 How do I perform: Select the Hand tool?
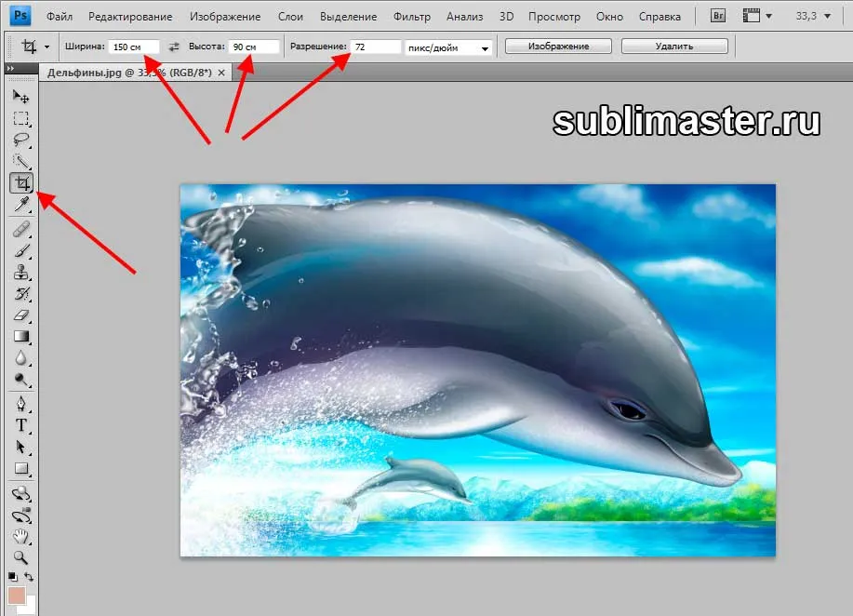click(x=20, y=537)
